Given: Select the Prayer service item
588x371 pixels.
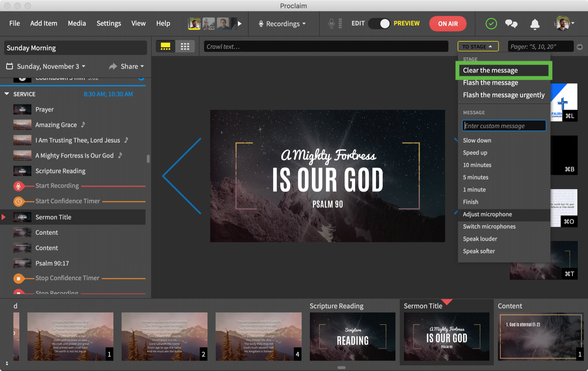Looking at the screenshot, I should (73, 109).
